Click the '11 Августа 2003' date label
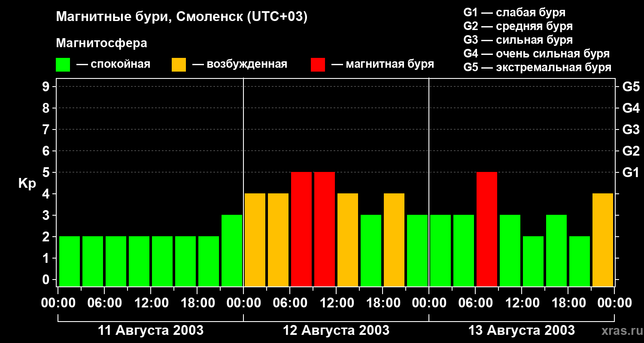 click(151, 330)
